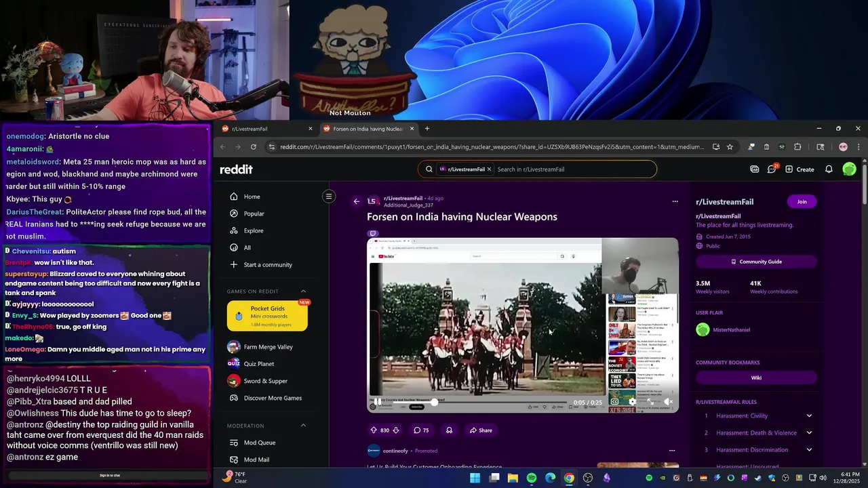Image resolution: width=868 pixels, height=488 pixels.
Task: Share the post with the Share button
Action: click(481, 430)
